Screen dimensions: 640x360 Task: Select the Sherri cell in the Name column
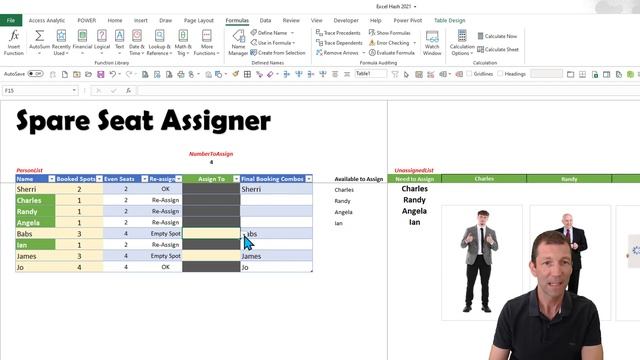pyautogui.click(x=36, y=189)
